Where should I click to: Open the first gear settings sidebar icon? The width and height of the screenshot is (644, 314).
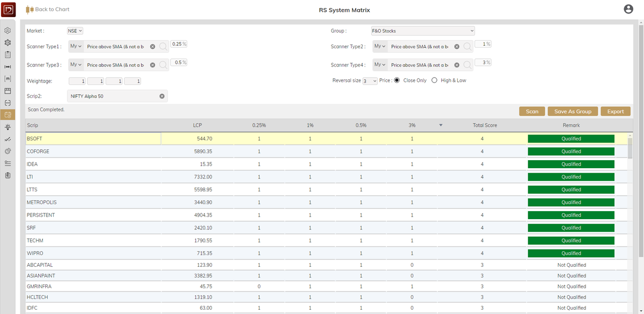coord(8,31)
